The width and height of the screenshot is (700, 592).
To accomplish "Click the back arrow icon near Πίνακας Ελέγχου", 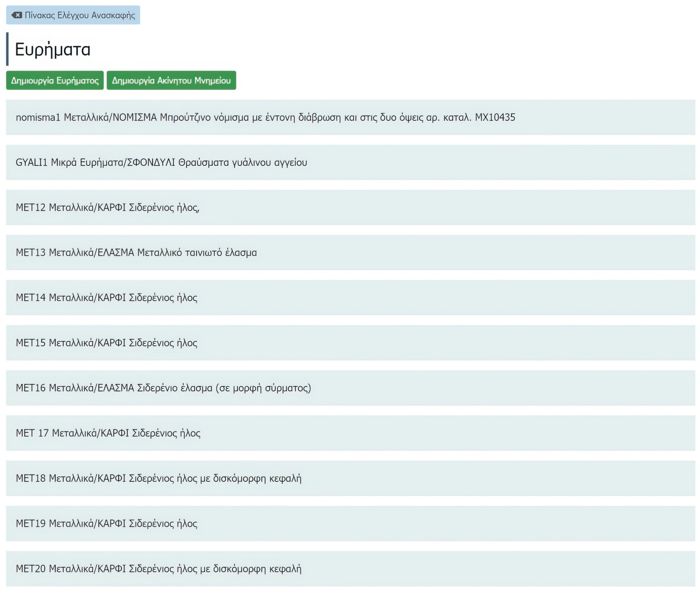I will 16,15.
